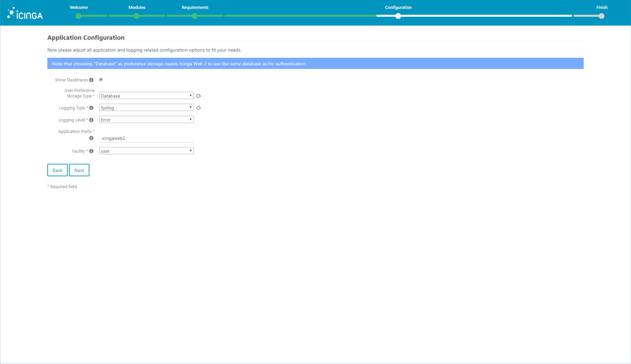Click the Configuration progress marker dot
The width and height of the screenshot is (631, 364).
point(398,16)
